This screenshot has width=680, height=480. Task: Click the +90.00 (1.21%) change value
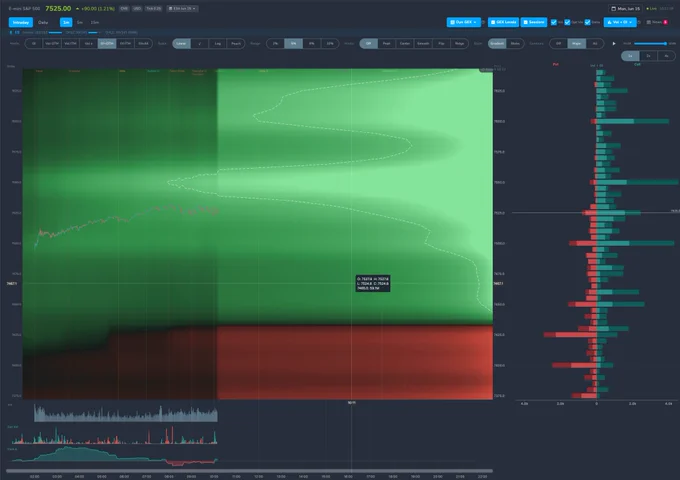pyautogui.click(x=98, y=9)
